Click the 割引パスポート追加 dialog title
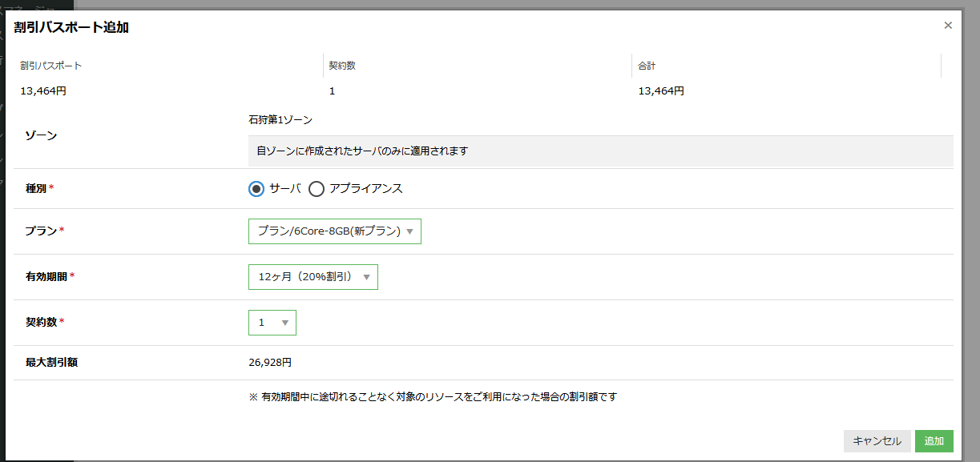The width and height of the screenshot is (980, 462). (71, 27)
